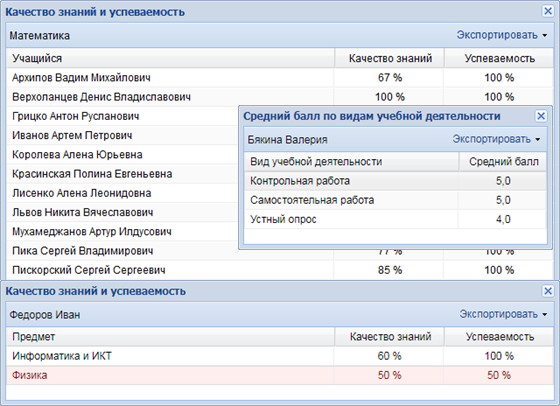Select the Контрольная работа row
560x406 pixels.
tap(395, 181)
